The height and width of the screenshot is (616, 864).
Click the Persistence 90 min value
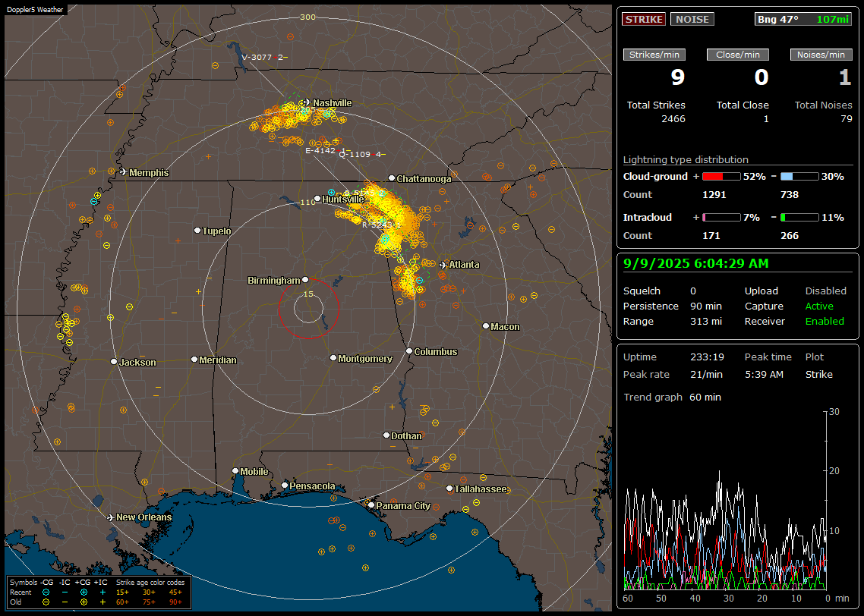(706, 306)
